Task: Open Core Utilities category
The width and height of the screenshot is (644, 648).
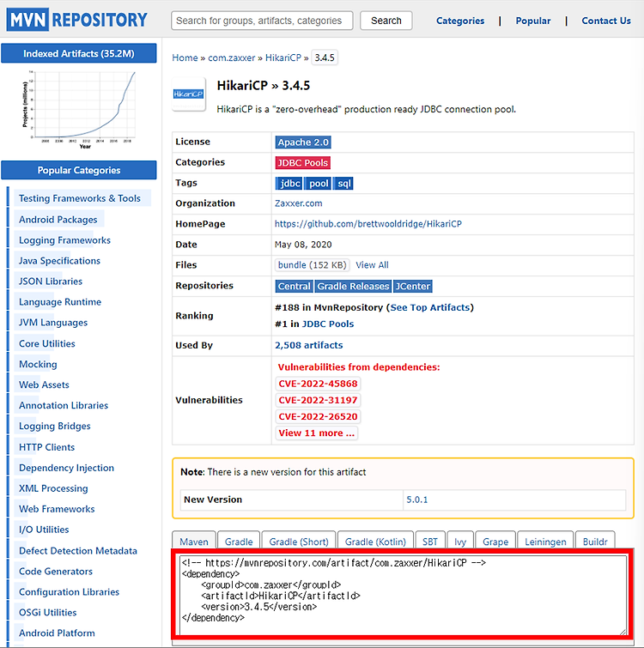Action: tap(46, 343)
